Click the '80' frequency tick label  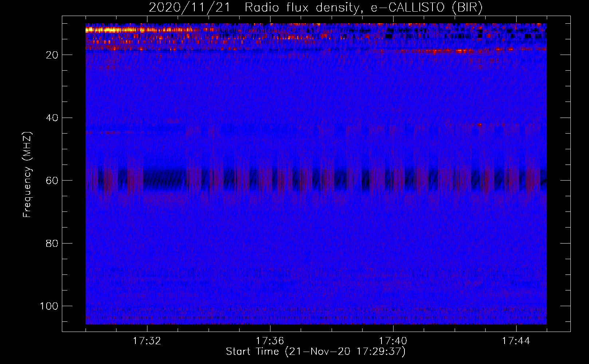(x=52, y=244)
